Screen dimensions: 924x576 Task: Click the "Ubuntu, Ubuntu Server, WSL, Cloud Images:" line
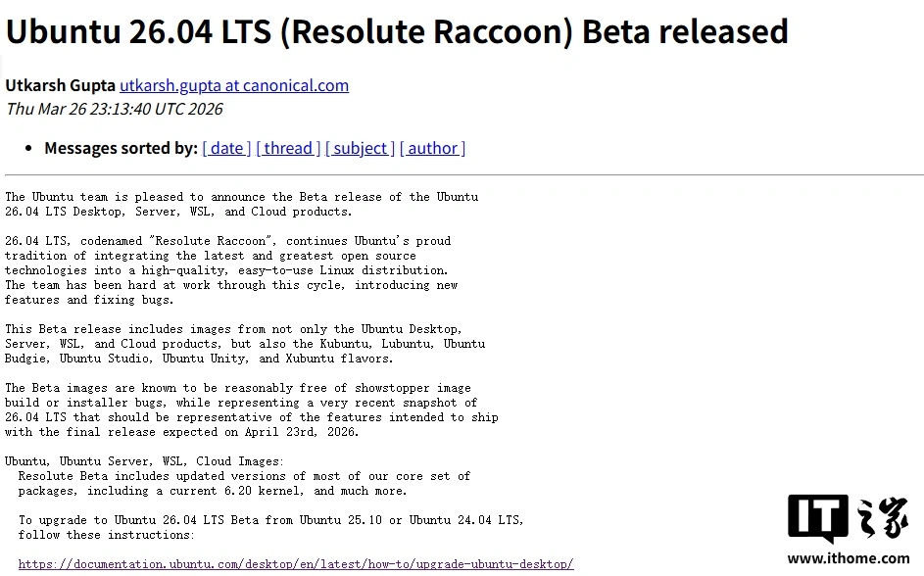pyautogui.click(x=144, y=461)
